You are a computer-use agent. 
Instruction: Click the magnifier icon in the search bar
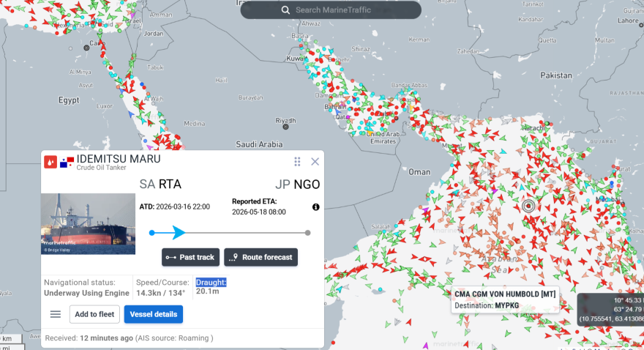285,10
